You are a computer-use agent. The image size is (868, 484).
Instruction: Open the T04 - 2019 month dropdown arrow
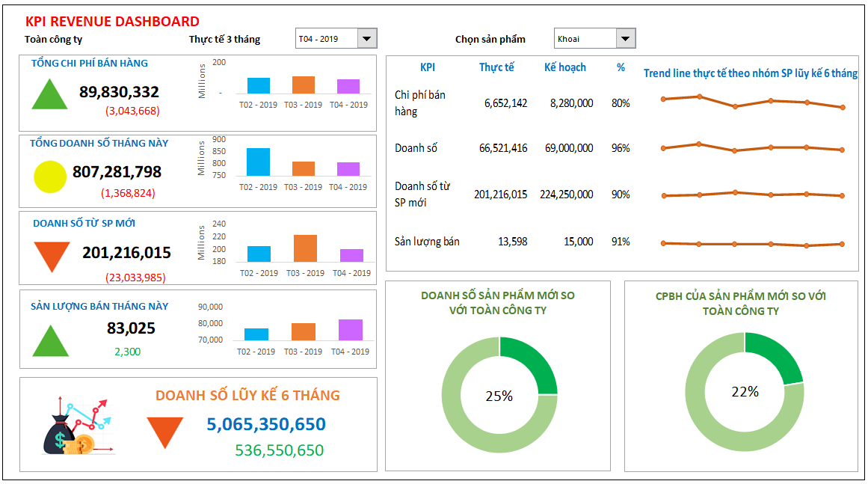coord(367,39)
